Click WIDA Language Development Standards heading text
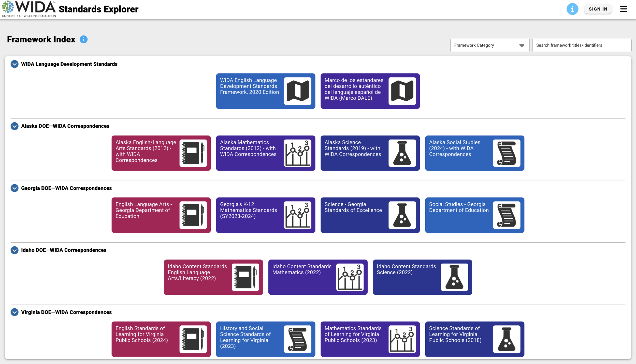Image resolution: width=636 pixels, height=364 pixels. [69, 64]
